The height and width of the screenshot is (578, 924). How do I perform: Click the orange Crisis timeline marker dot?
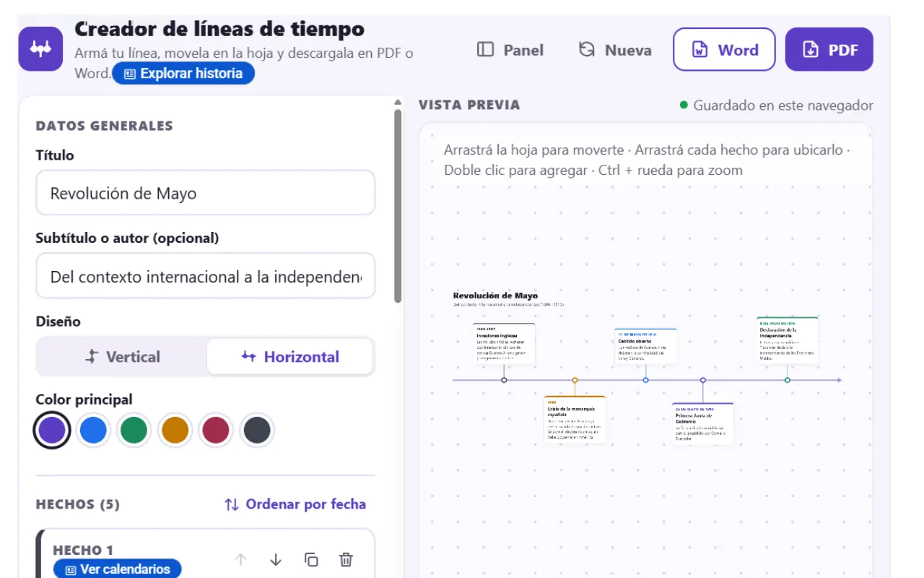pyautogui.click(x=575, y=380)
